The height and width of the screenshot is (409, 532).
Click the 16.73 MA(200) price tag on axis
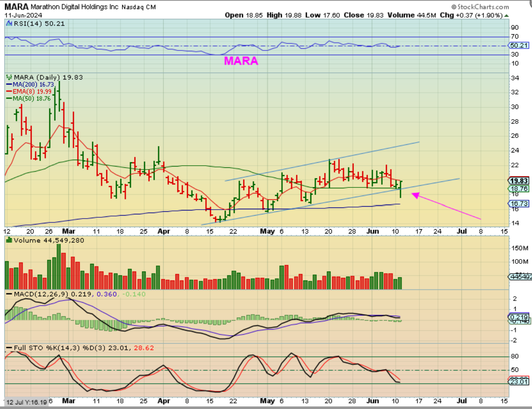click(519, 204)
